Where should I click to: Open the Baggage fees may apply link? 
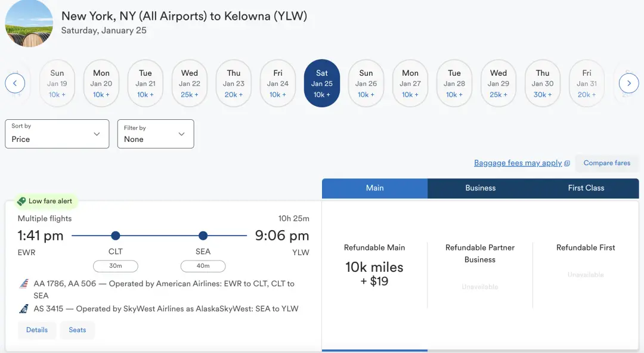(x=518, y=163)
